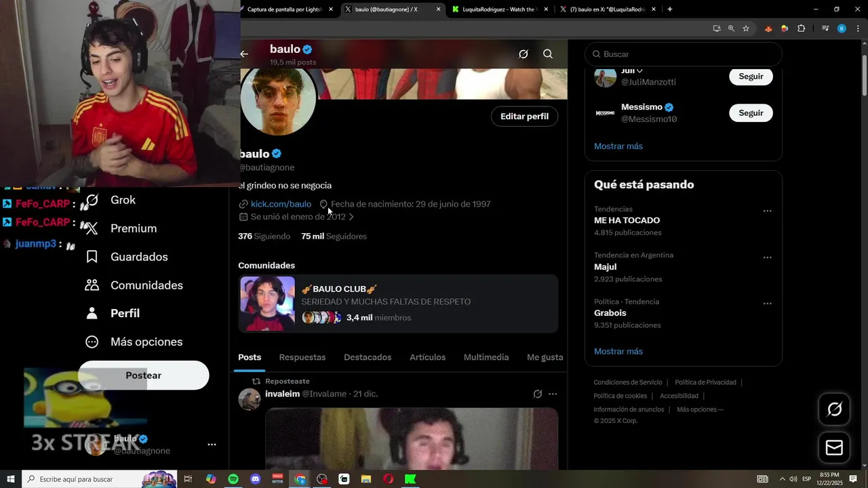The height and width of the screenshot is (488, 868).
Task: Expand the 'Se unió el enero de 2012' chevron
Action: pyautogui.click(x=351, y=217)
